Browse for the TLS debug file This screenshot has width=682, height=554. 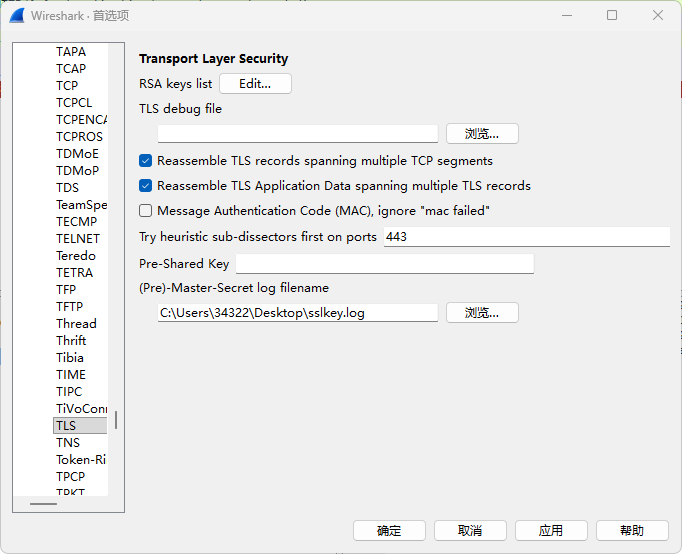(x=482, y=133)
